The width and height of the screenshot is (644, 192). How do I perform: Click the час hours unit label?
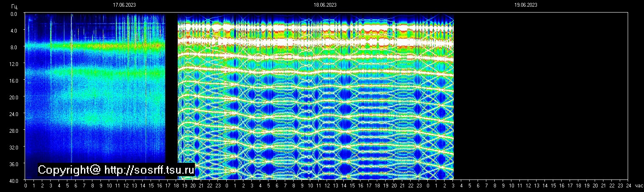pos(639,185)
